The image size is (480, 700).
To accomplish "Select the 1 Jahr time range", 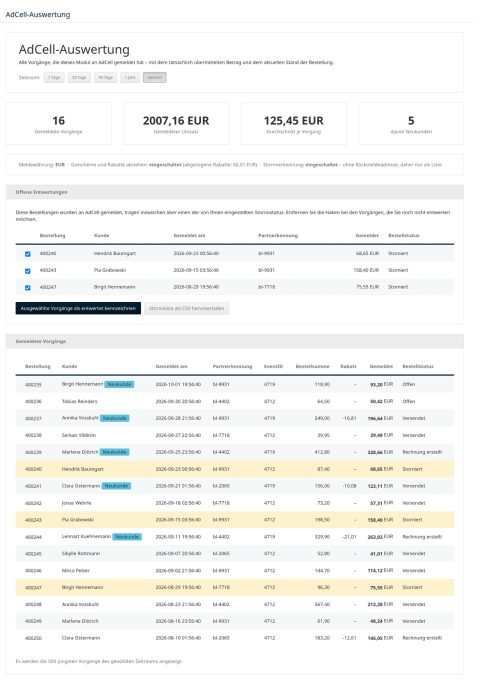I will click(x=130, y=78).
